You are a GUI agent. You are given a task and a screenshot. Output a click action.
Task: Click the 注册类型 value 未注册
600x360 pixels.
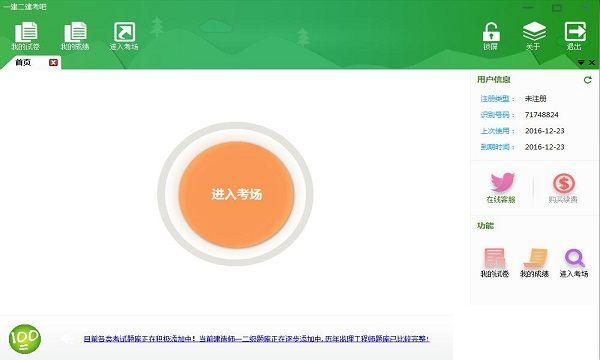(535, 99)
